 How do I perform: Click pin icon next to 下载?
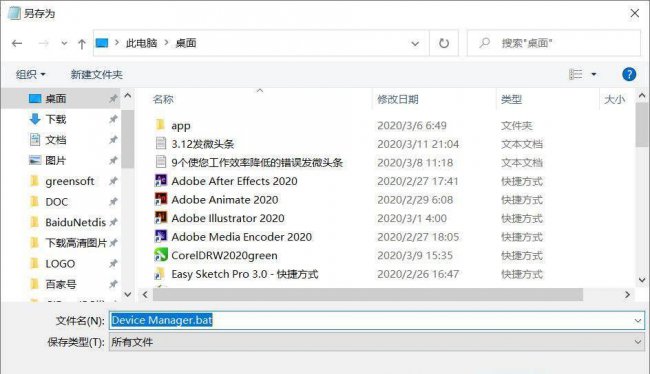tap(113, 119)
